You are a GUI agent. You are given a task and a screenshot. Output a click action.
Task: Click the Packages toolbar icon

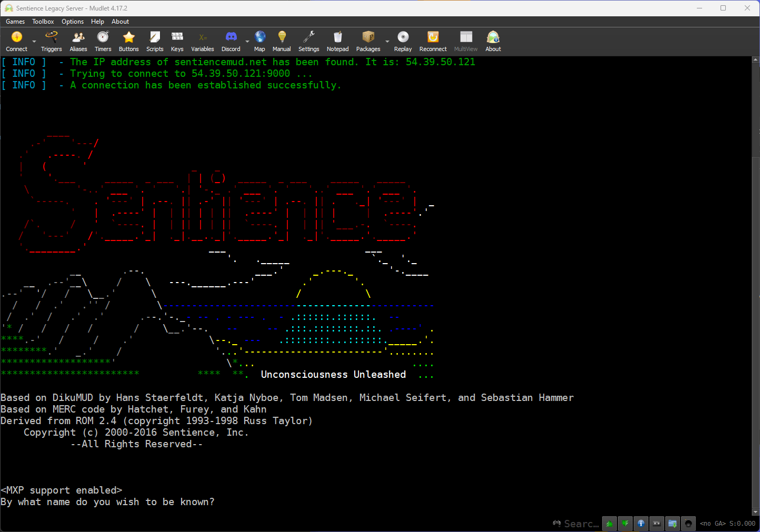pyautogui.click(x=368, y=41)
